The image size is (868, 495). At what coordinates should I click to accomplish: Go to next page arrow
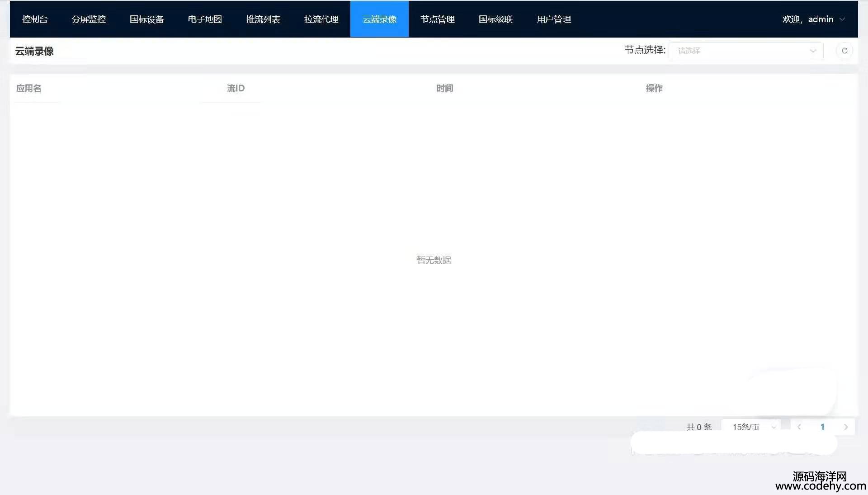[x=845, y=427]
